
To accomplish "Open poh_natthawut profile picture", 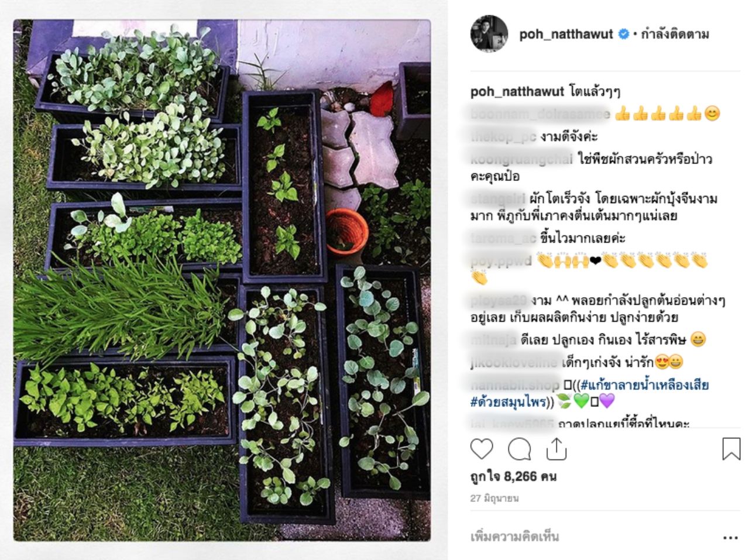I will pyautogui.click(x=489, y=34).
